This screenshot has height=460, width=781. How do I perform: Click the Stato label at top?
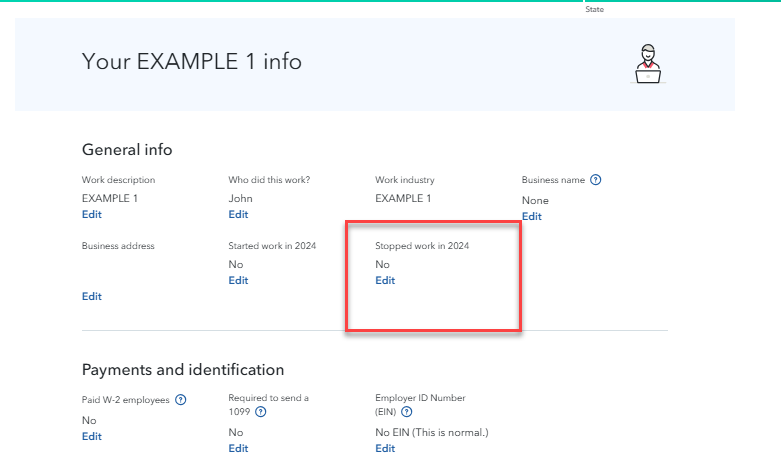594,9
